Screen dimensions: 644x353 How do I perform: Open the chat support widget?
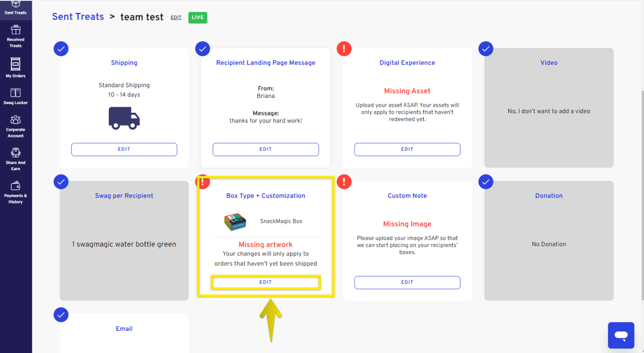[621, 335]
